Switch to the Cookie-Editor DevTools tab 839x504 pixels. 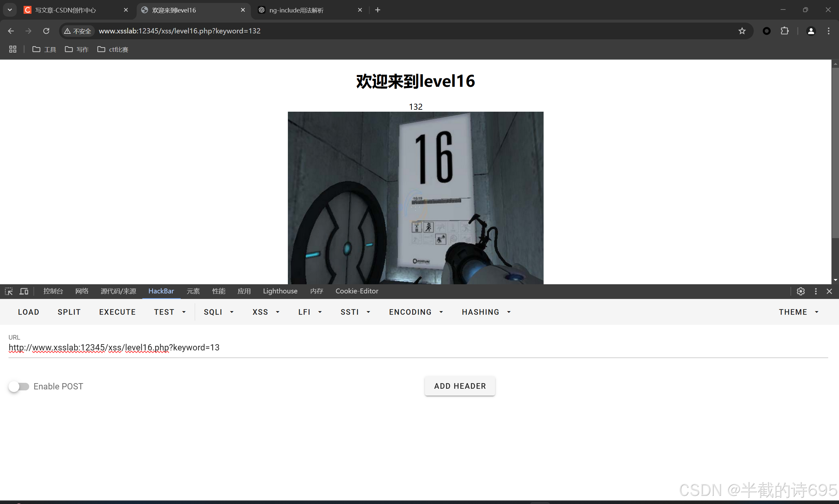click(x=357, y=291)
